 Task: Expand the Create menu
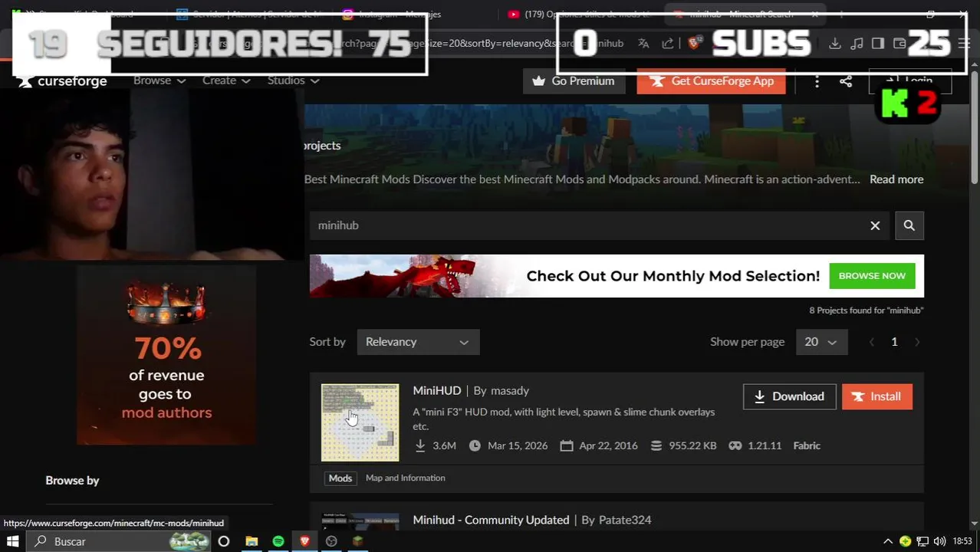click(x=226, y=80)
